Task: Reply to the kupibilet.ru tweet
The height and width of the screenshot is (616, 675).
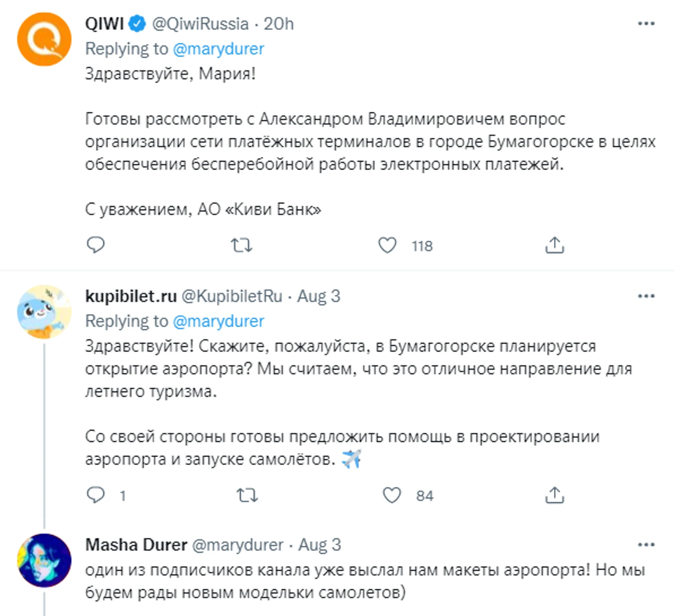Action: [96, 495]
